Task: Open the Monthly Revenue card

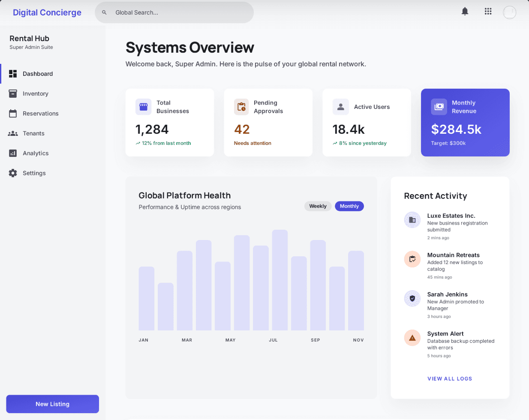Action: point(465,123)
